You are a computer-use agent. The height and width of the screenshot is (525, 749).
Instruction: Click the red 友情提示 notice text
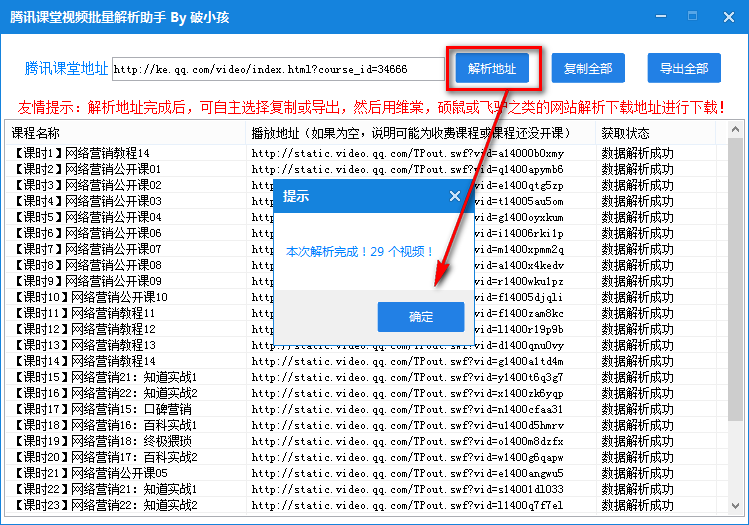pos(372,107)
